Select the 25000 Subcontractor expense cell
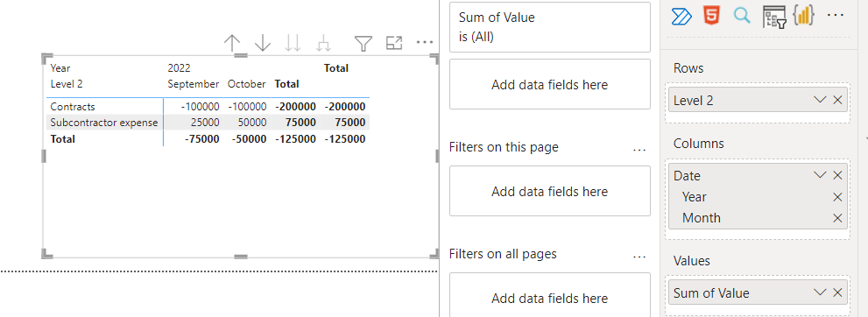This screenshot has width=868, height=317. (x=205, y=123)
